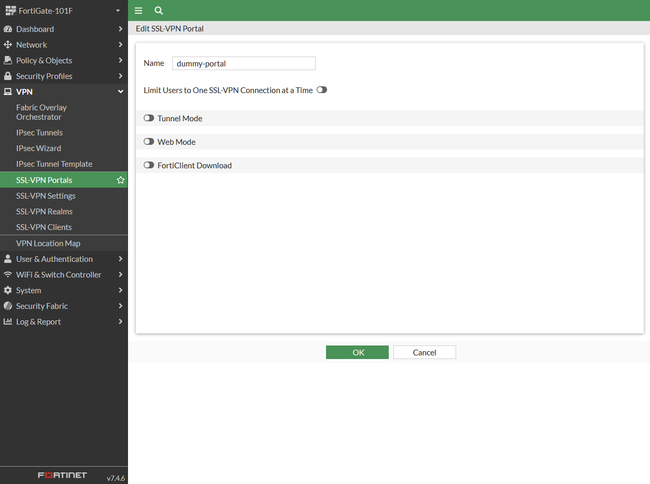Expand the Network chevron

(x=120, y=45)
